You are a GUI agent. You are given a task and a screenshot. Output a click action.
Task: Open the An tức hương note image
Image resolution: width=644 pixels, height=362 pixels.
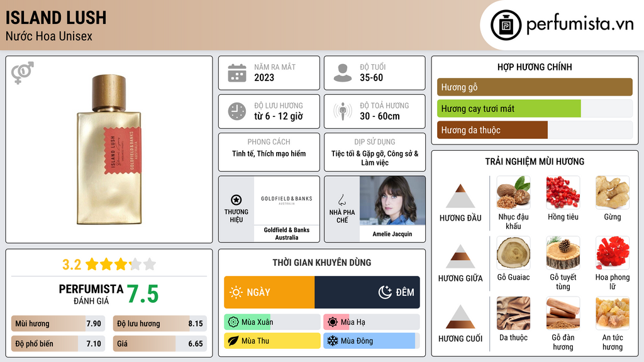click(613, 313)
